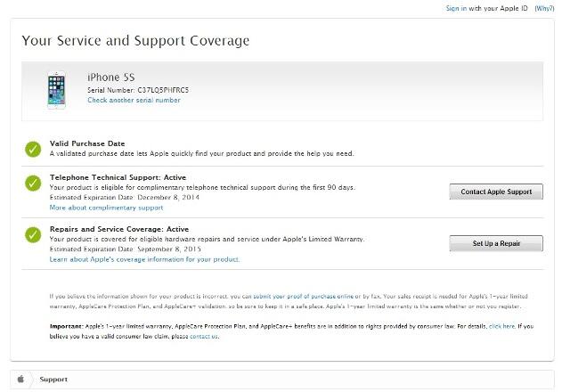Image resolution: width=570 pixels, height=392 pixels.
Task: Click the (Why?) link
Action: pyautogui.click(x=544, y=8)
